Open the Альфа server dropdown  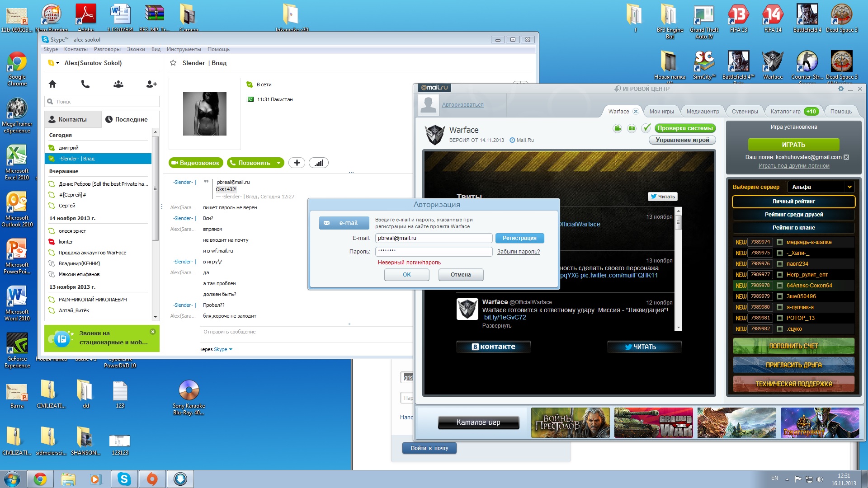tap(821, 187)
